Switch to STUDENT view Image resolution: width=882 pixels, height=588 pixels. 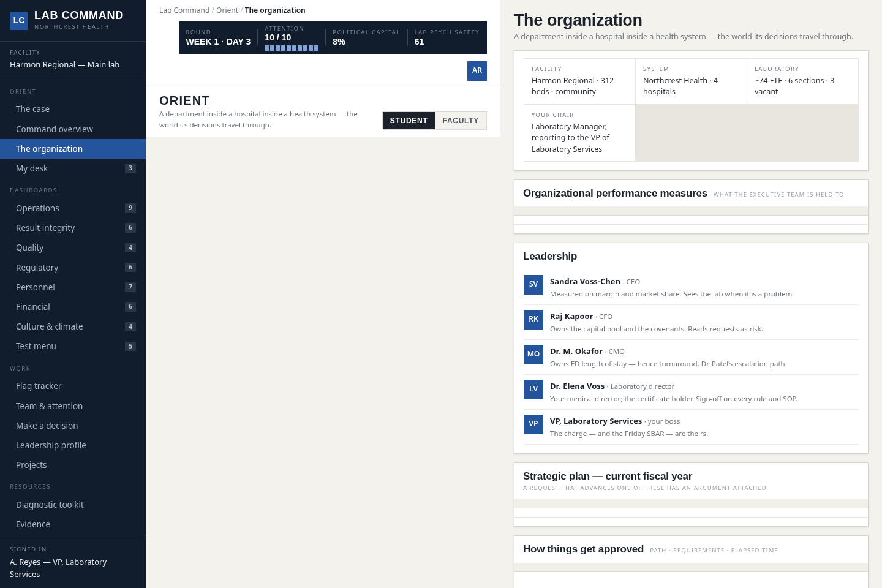409,121
